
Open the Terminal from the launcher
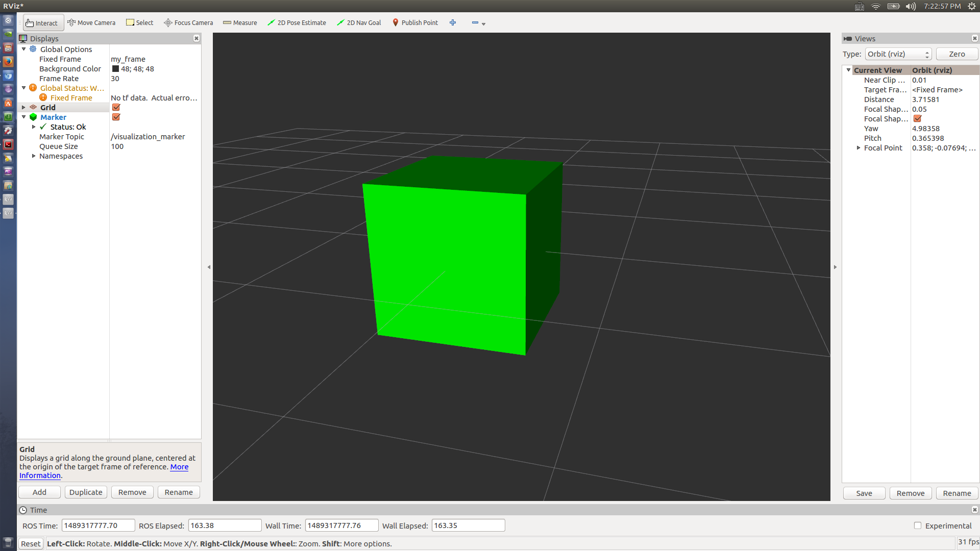[8, 144]
